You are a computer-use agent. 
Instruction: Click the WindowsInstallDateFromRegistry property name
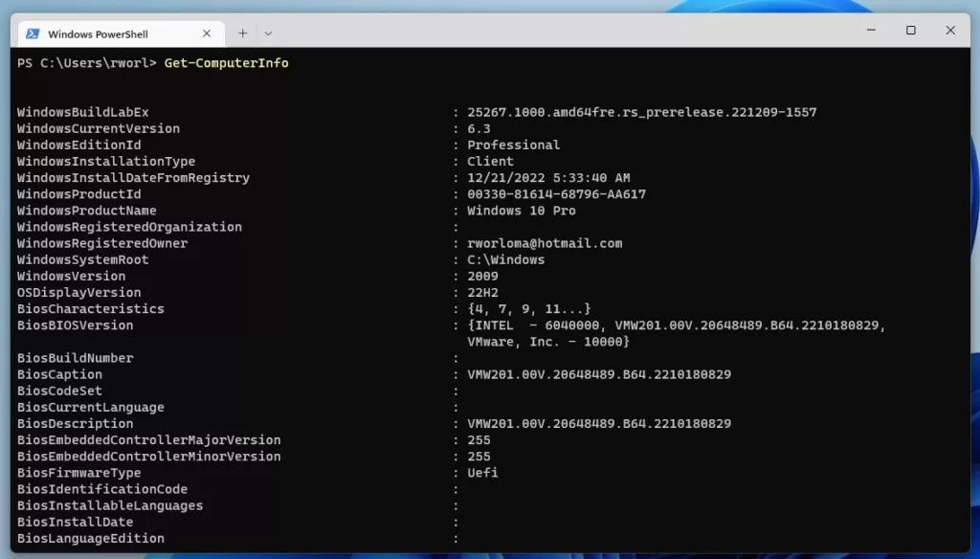133,178
